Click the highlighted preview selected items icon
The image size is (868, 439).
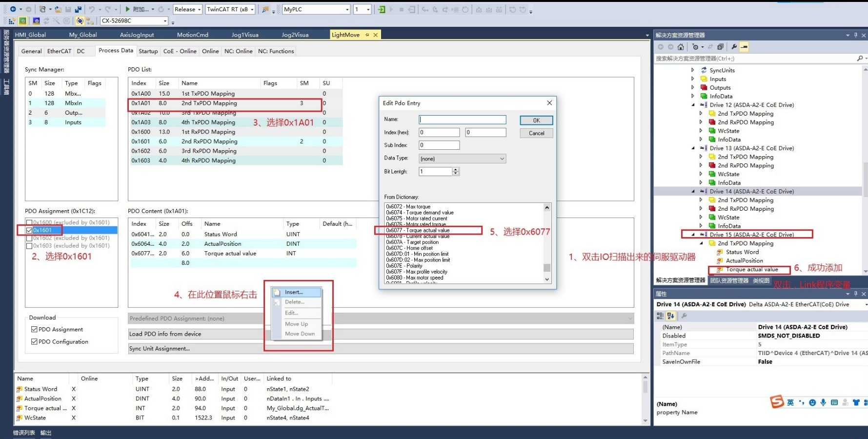(744, 47)
